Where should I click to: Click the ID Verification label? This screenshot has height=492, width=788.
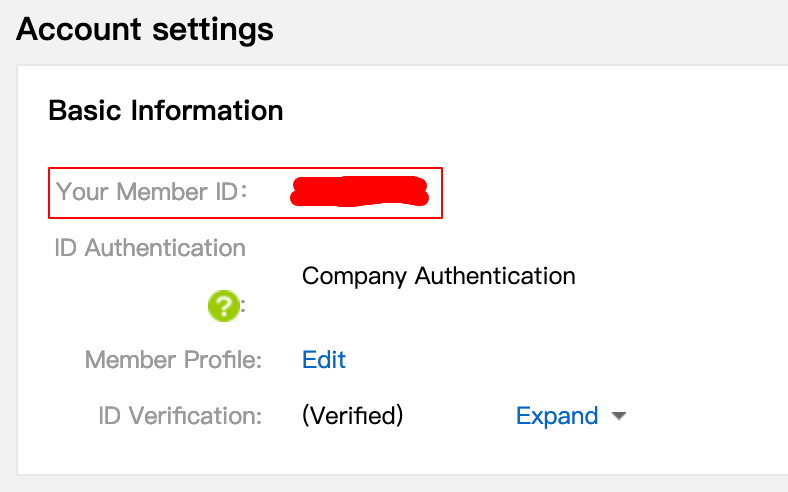(x=180, y=416)
